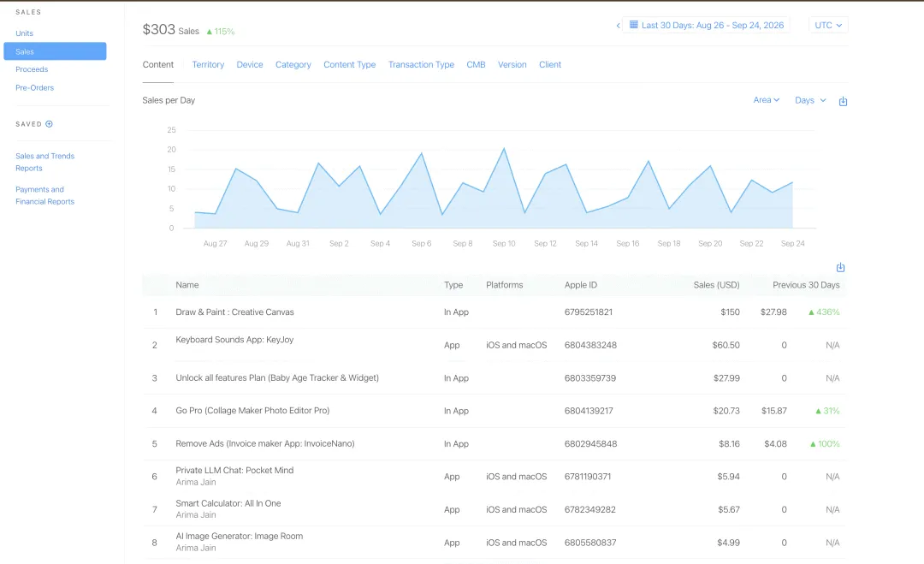
Task: Add a saved report with plus icon
Action: click(x=49, y=124)
